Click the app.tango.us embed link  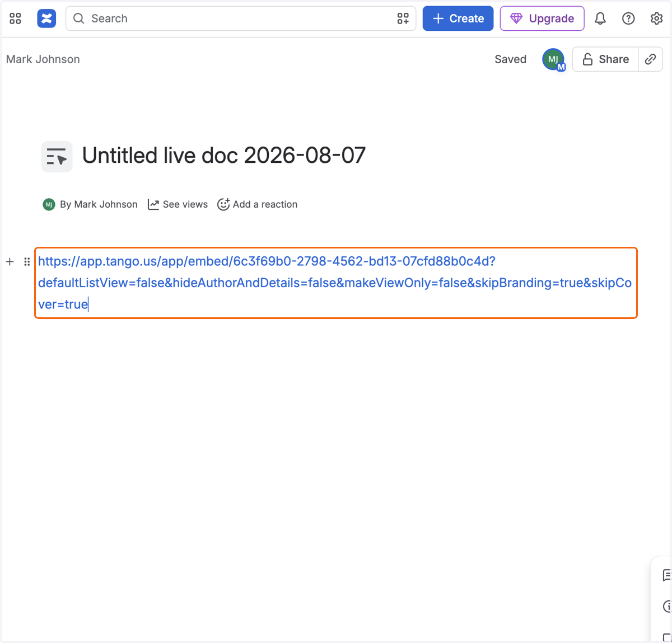click(x=335, y=283)
